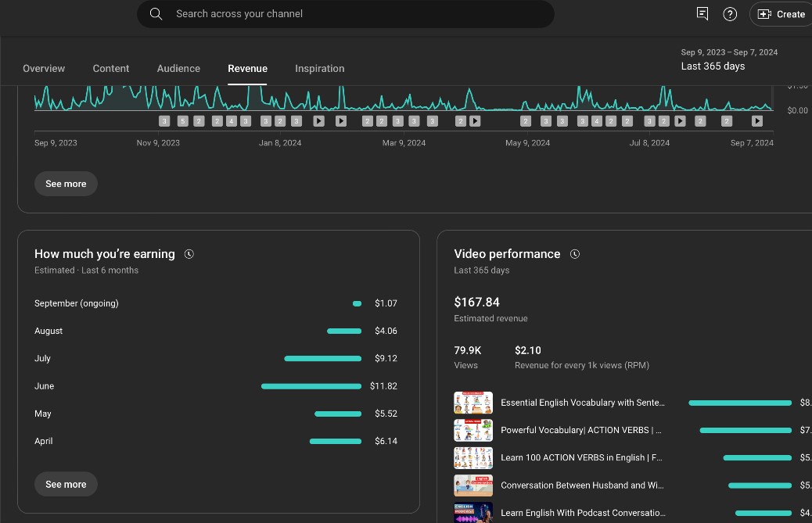
Task: Switch to the Overview tab
Action: (x=44, y=69)
